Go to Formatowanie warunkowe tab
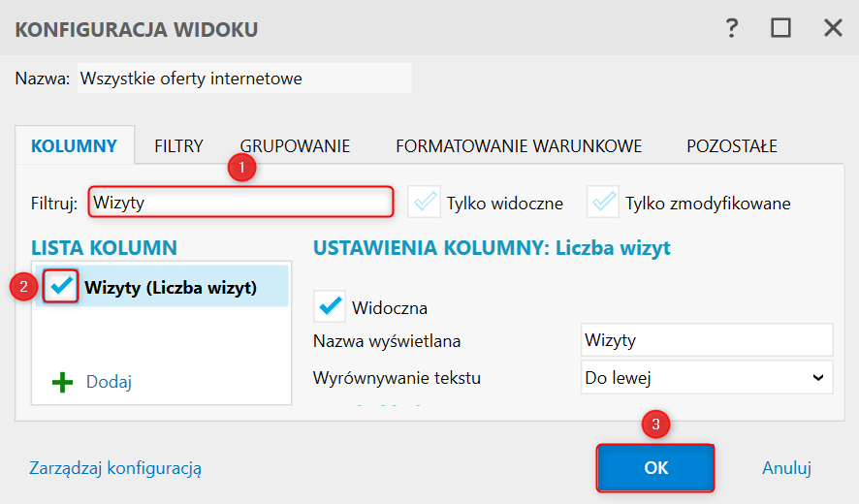The height and width of the screenshot is (504, 859). [x=519, y=146]
